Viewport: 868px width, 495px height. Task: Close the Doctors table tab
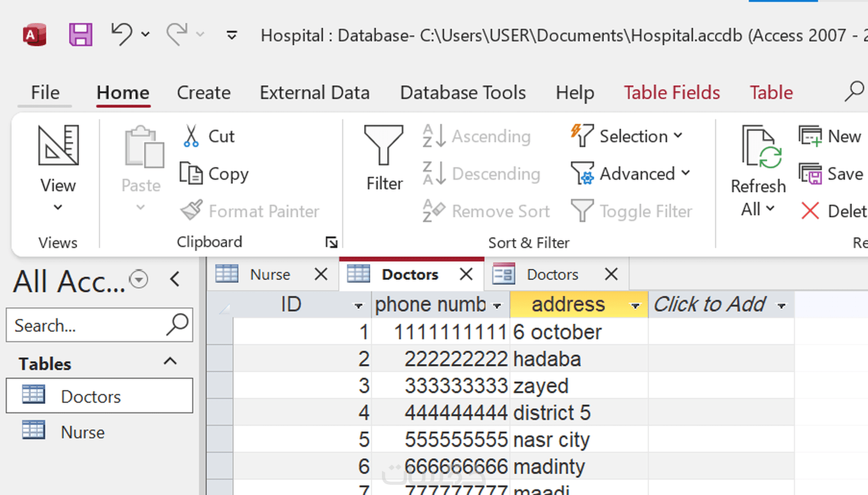click(x=466, y=275)
